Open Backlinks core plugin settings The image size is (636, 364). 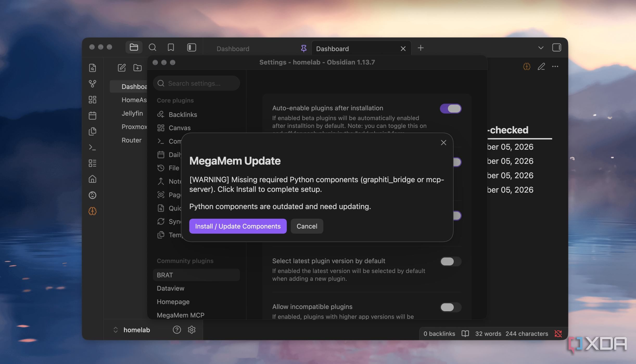(x=196, y=115)
